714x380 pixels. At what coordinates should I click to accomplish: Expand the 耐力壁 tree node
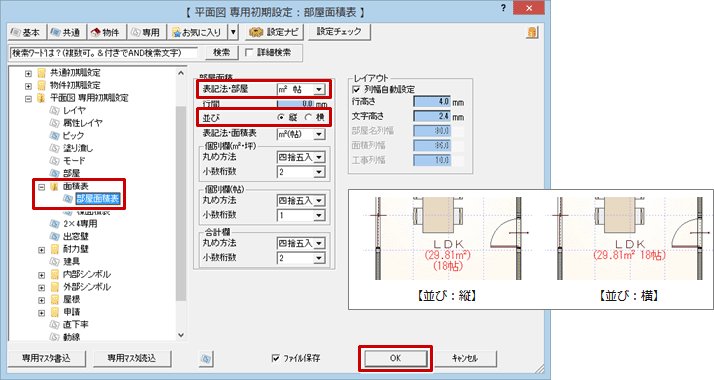click(41, 249)
